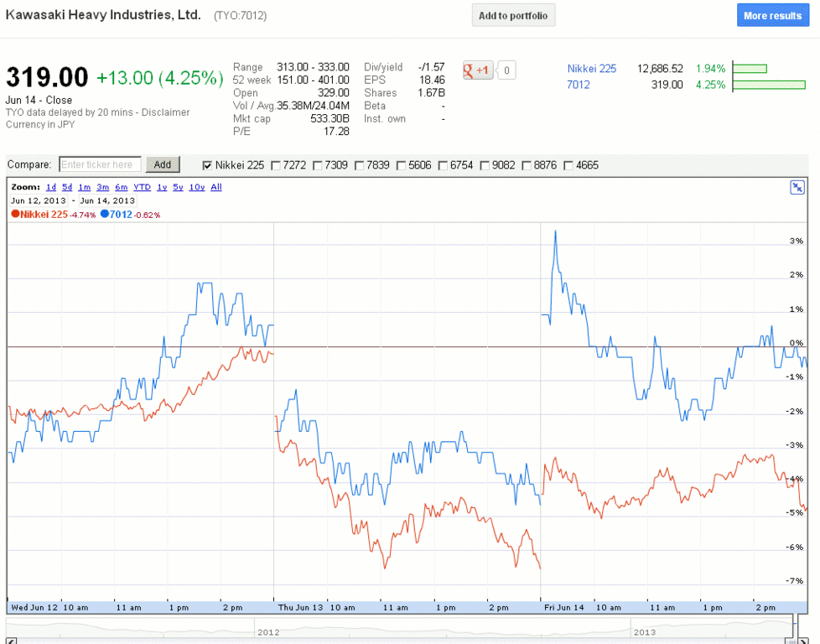Open More results
The image size is (820, 644).
(773, 16)
